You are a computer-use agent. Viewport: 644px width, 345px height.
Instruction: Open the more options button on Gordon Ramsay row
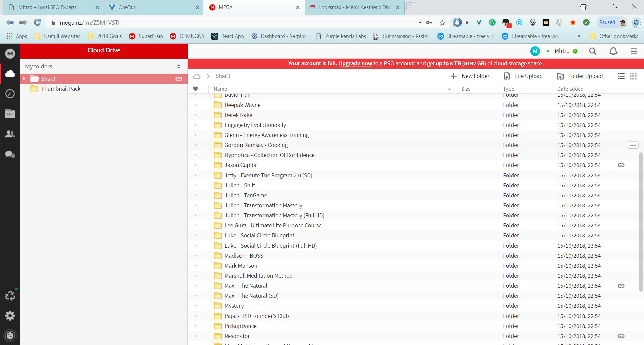(633, 145)
